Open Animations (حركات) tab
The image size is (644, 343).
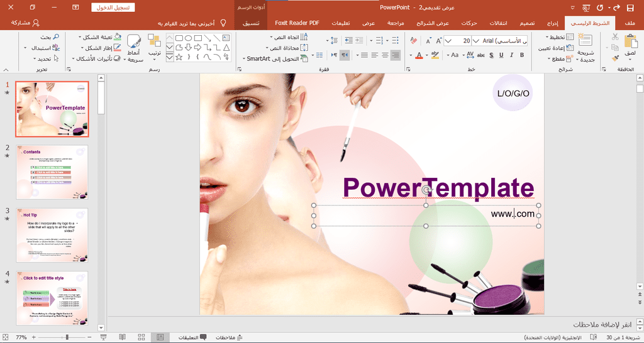click(469, 23)
